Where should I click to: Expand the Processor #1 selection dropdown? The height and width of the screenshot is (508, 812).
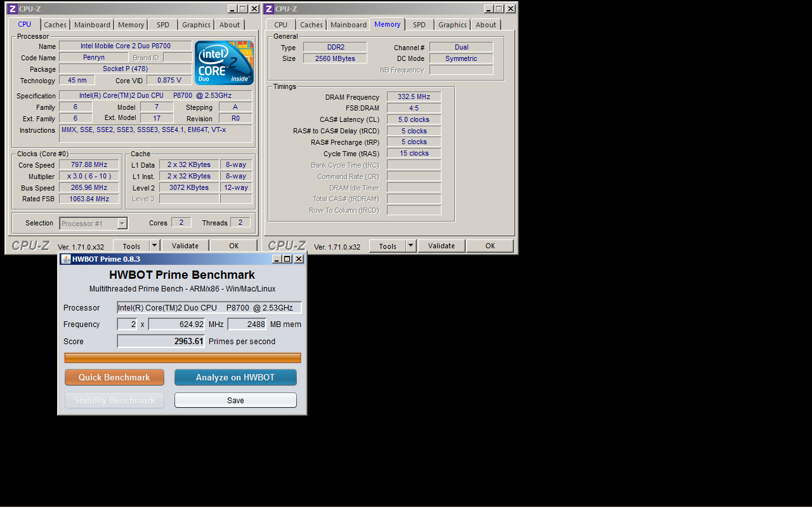122,224
